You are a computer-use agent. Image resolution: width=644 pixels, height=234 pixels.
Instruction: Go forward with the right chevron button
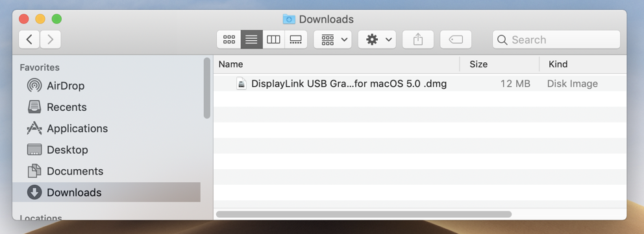[x=51, y=40]
